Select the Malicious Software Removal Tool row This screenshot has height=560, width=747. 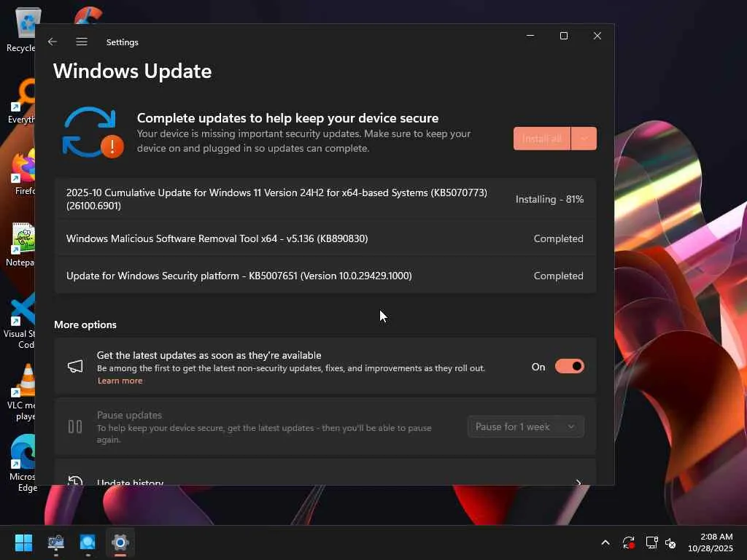point(325,238)
